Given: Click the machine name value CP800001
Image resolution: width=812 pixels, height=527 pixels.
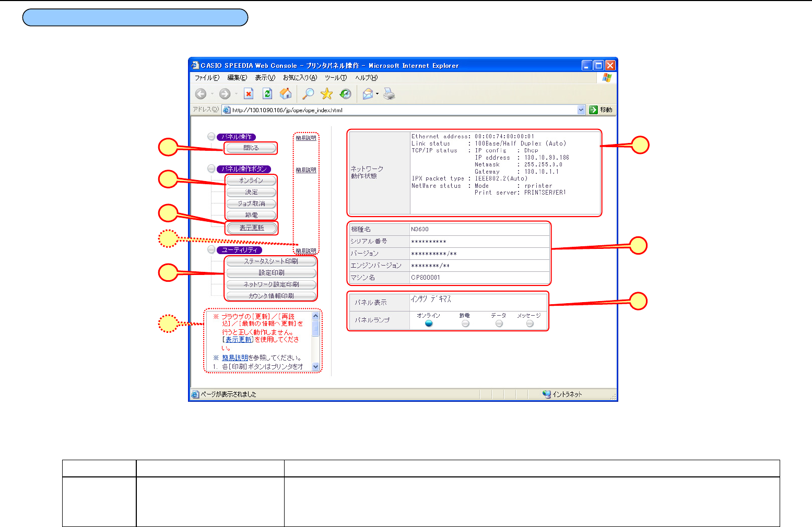Looking at the screenshot, I should (x=426, y=278).
